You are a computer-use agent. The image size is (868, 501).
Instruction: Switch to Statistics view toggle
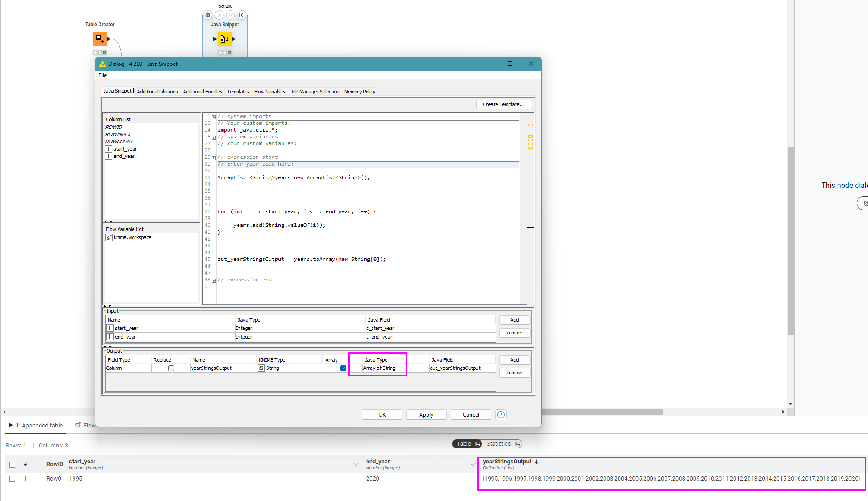click(498, 444)
